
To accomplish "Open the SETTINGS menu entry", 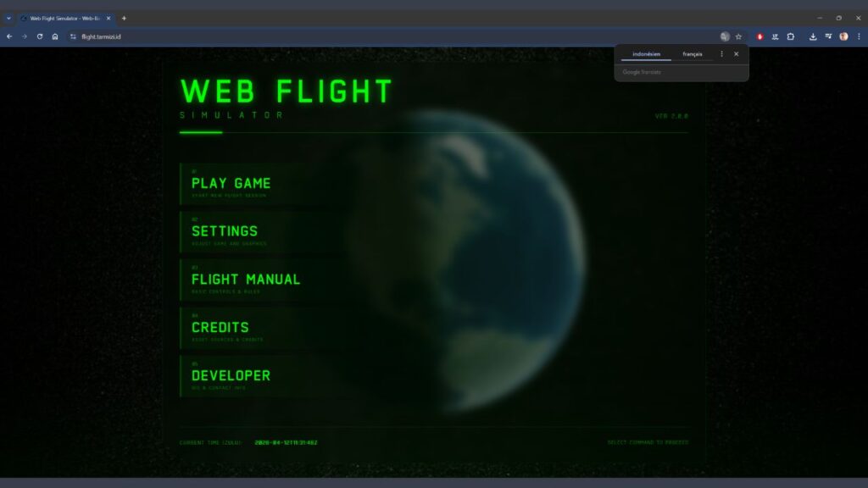I will pyautogui.click(x=225, y=231).
